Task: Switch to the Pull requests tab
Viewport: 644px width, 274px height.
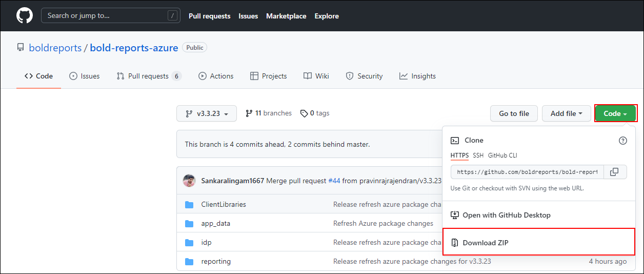Action: [149, 76]
